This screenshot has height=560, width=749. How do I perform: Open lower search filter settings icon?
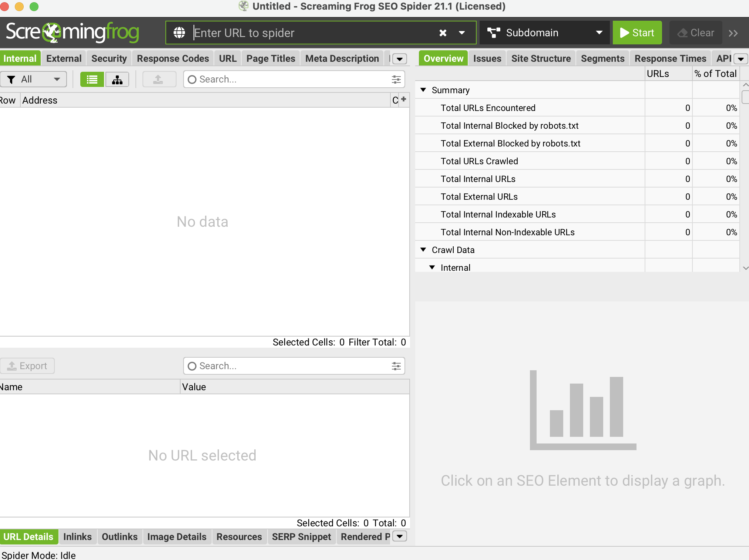[396, 366]
